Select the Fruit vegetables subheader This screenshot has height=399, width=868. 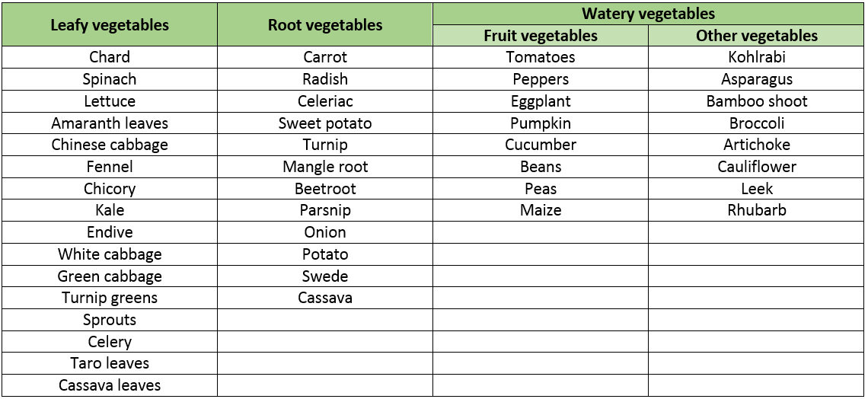click(541, 36)
